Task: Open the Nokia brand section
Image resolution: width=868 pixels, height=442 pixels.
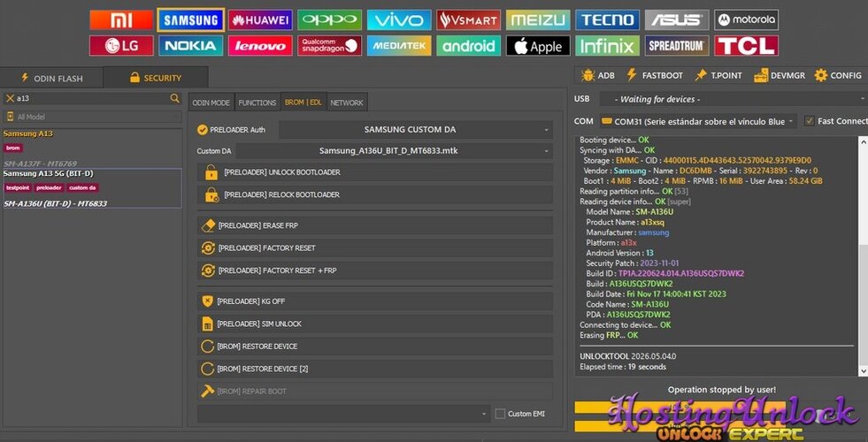Action: tap(190, 46)
